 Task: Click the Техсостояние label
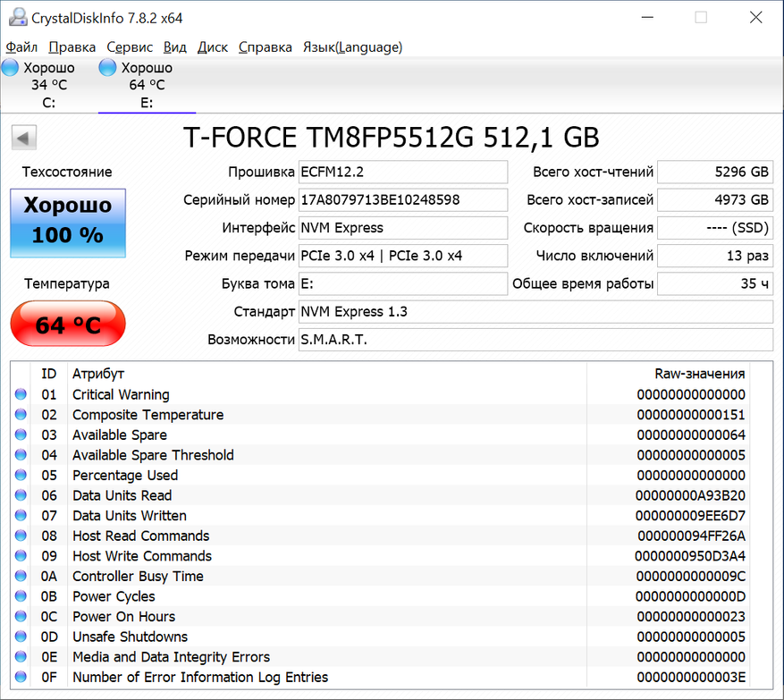click(67, 172)
